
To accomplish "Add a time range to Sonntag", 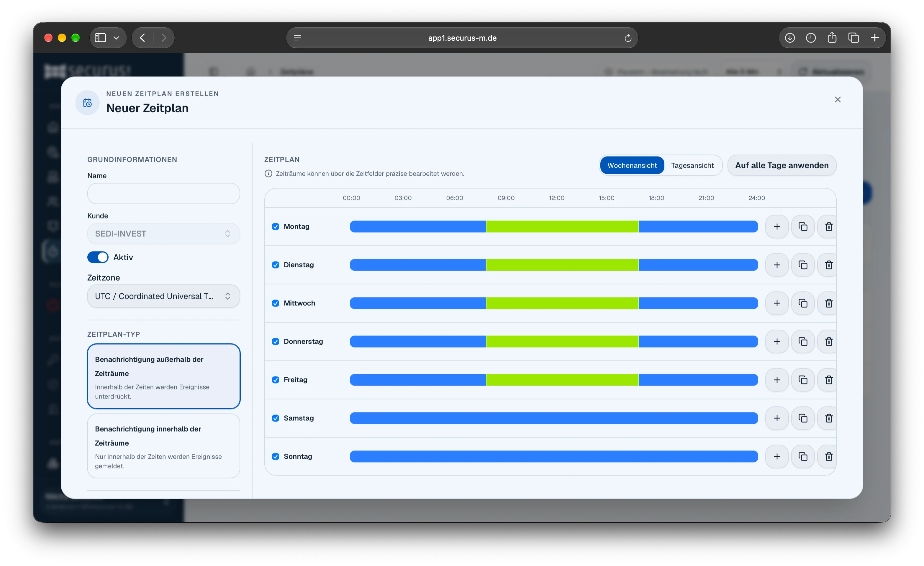I will coord(776,456).
